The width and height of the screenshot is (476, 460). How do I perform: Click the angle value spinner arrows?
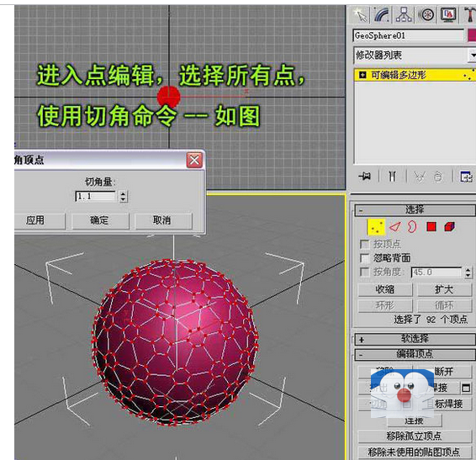468,272
